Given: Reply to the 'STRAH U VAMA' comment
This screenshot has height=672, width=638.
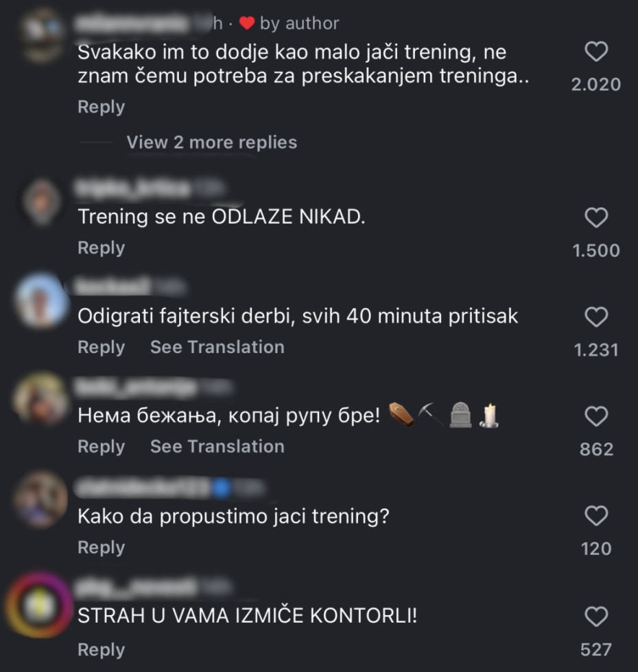Looking at the screenshot, I should 101,650.
